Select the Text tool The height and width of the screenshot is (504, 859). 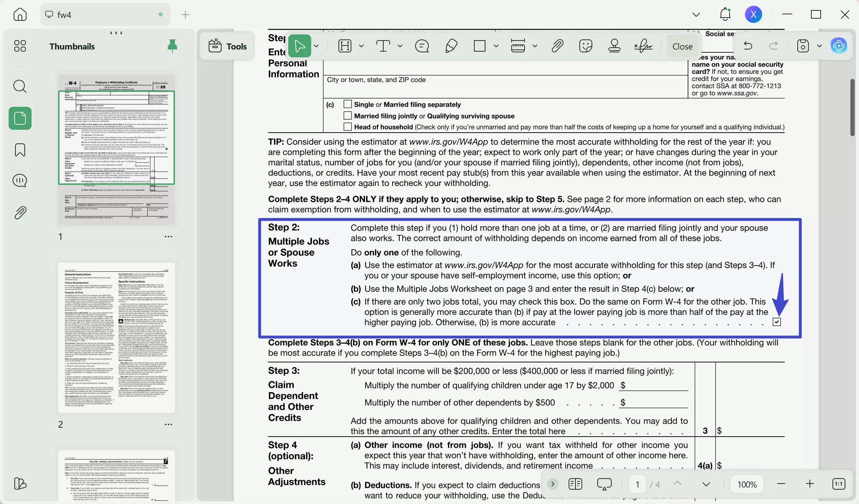[384, 46]
